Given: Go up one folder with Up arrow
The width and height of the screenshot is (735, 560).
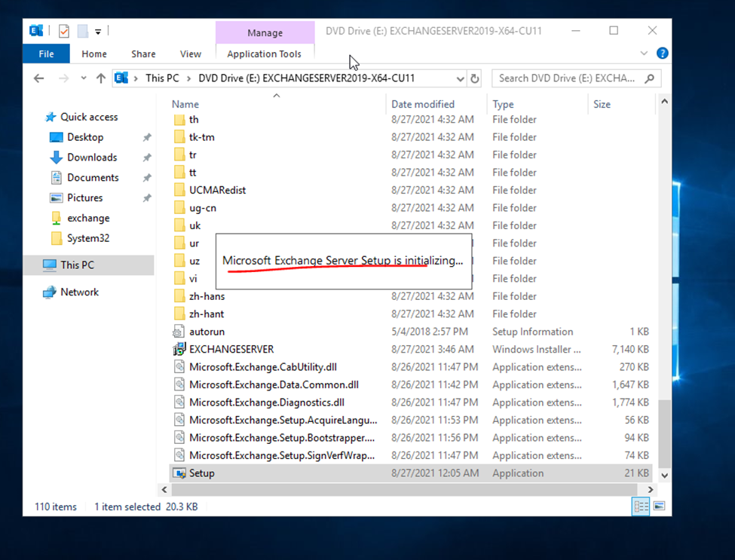Looking at the screenshot, I should (x=100, y=78).
